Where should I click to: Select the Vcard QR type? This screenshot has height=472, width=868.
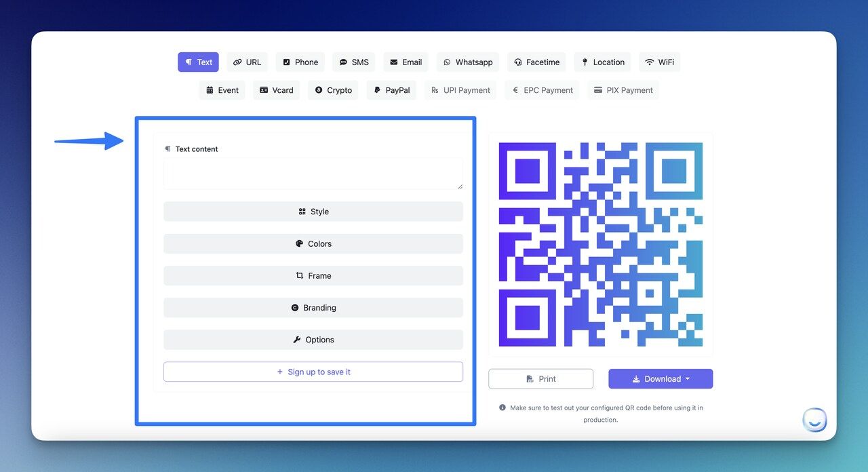[x=277, y=90]
